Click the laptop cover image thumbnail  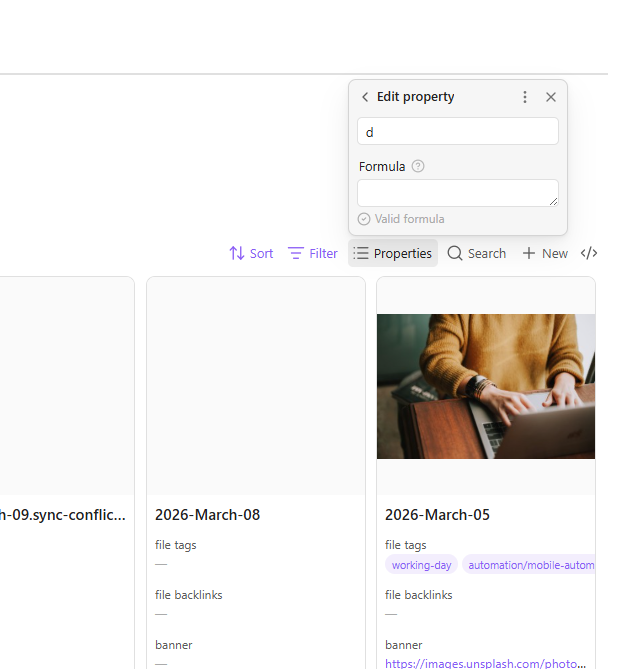tap(486, 386)
